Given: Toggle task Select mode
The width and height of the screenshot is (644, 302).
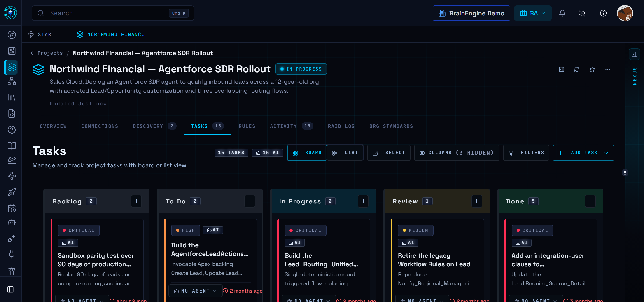Looking at the screenshot, I should 388,153.
